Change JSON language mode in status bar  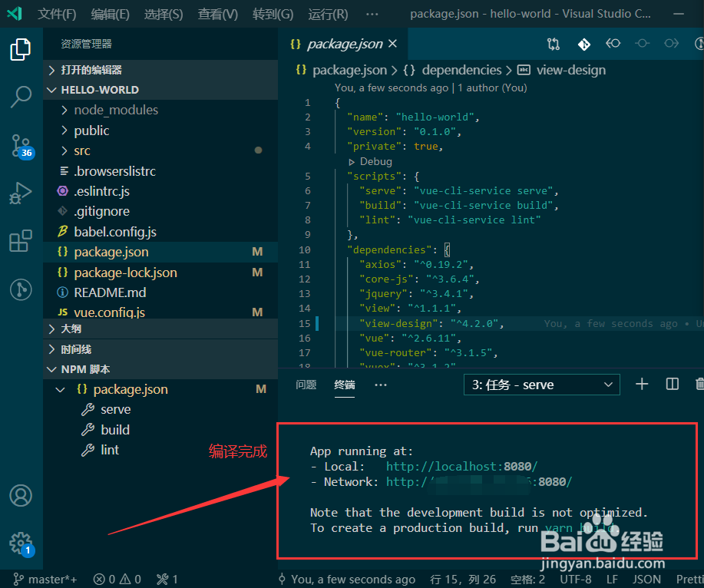[646, 579]
